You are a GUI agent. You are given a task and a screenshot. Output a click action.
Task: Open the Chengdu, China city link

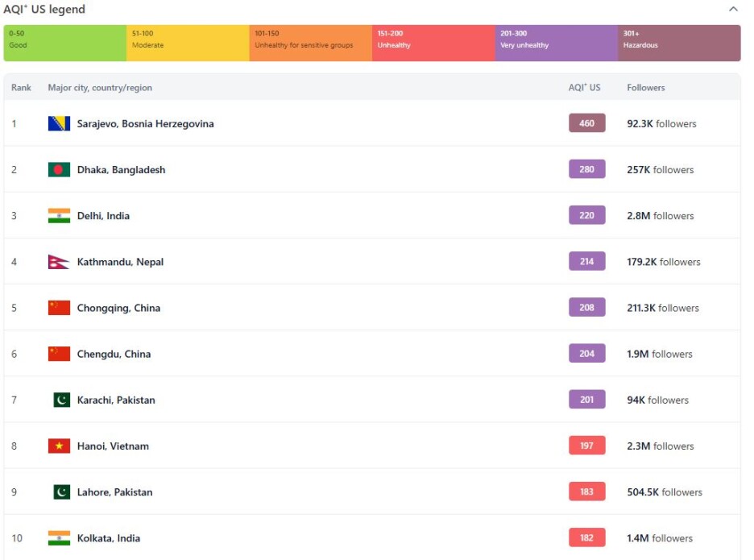coord(114,355)
